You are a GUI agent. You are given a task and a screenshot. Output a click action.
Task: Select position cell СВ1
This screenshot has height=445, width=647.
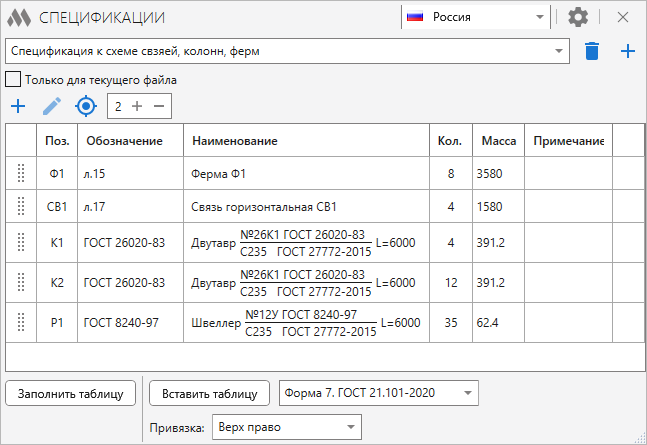(57, 206)
